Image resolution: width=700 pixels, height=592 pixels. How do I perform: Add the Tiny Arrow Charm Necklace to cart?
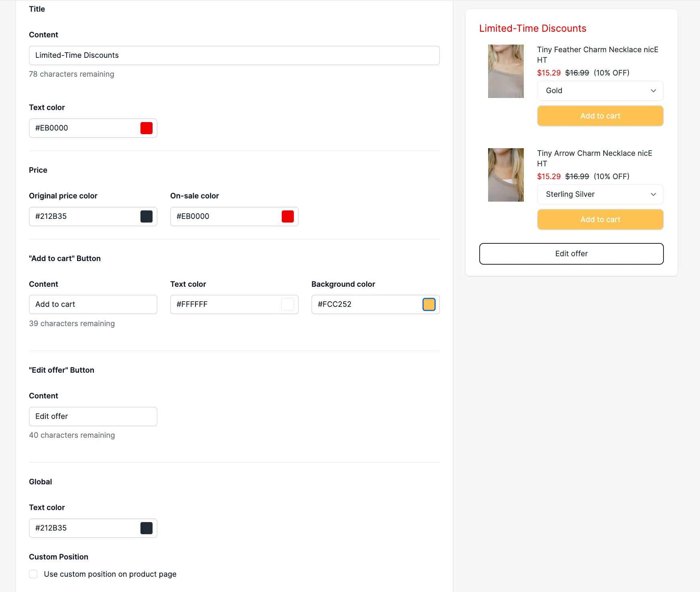pos(600,220)
